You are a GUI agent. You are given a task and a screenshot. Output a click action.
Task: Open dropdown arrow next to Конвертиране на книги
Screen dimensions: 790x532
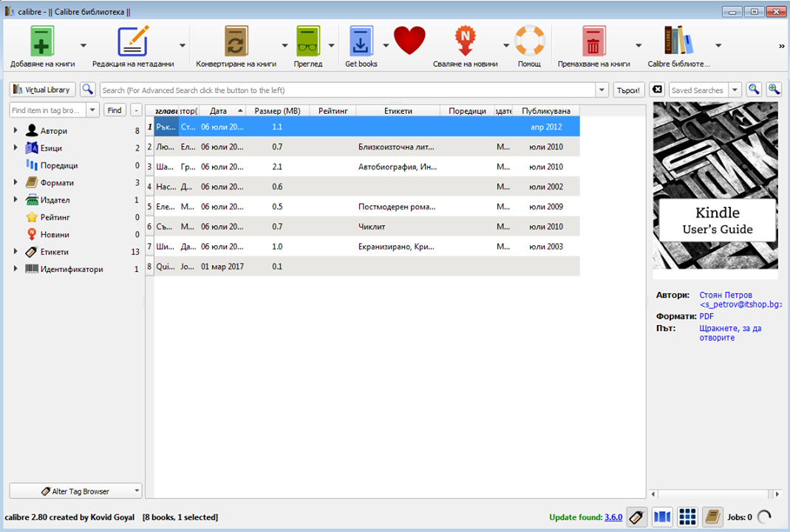285,45
